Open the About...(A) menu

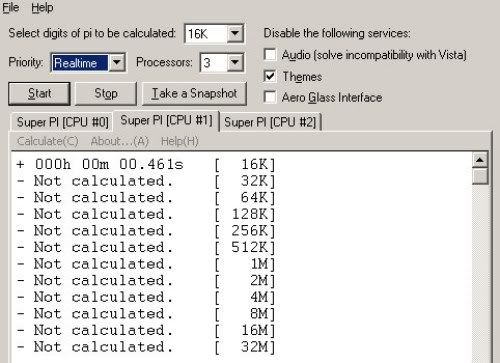[120, 141]
